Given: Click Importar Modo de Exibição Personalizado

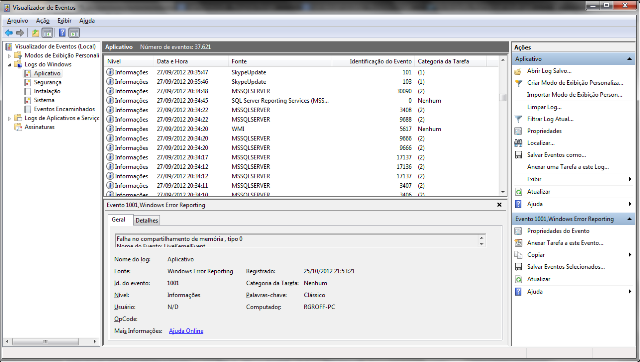Looking at the screenshot, I should pyautogui.click(x=575, y=95).
